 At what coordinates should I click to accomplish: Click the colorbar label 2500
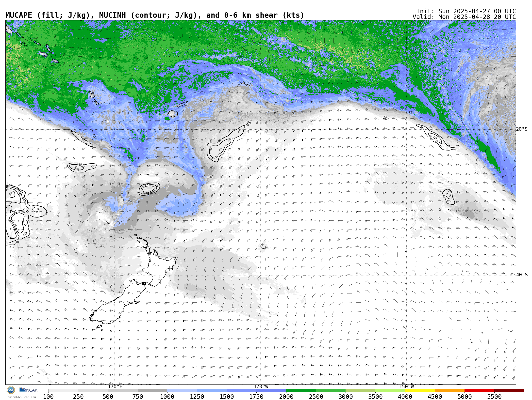click(316, 397)
